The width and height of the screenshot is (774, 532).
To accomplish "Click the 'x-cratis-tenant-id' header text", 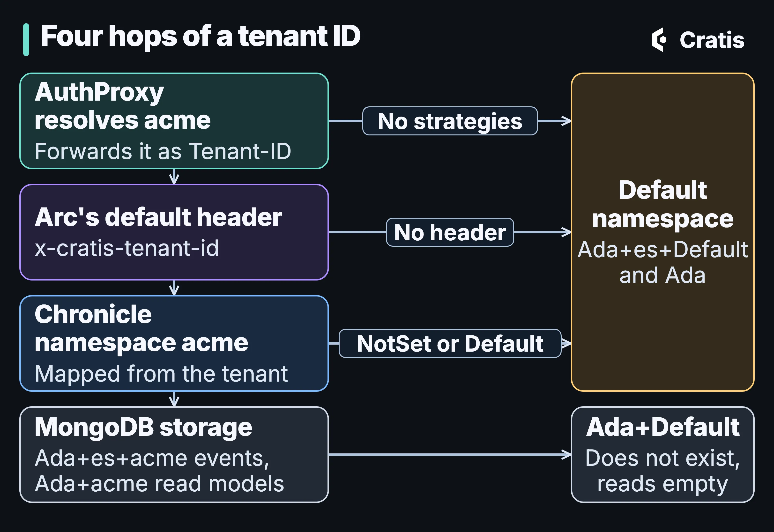I will 127,248.
